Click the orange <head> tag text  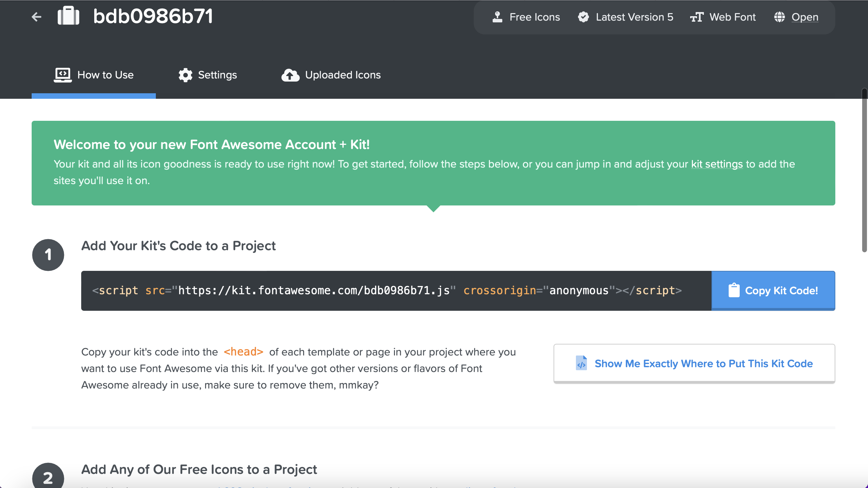coord(244,352)
